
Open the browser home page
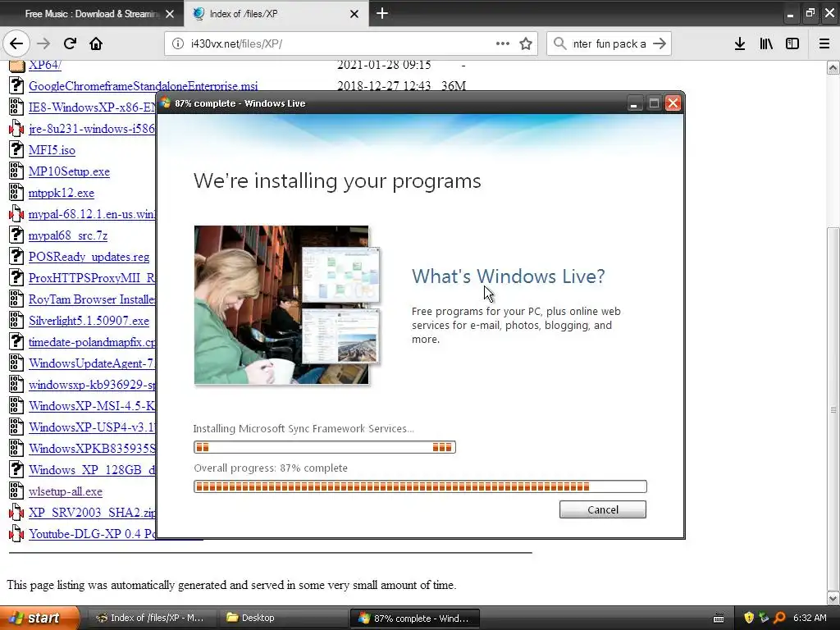[x=96, y=43]
